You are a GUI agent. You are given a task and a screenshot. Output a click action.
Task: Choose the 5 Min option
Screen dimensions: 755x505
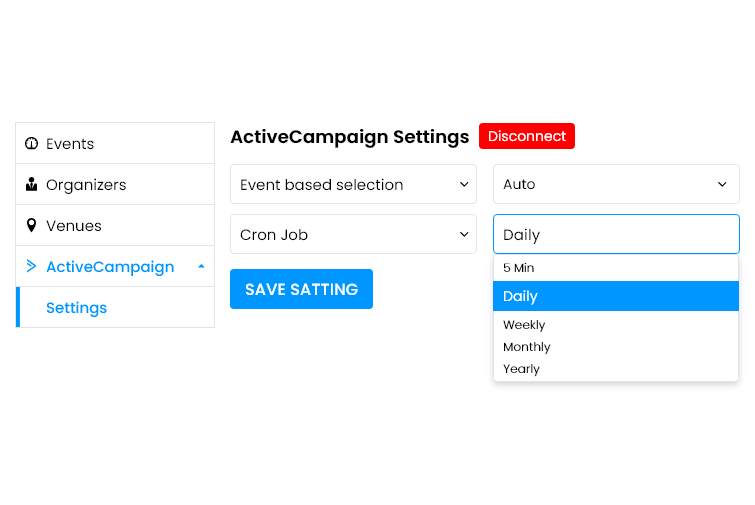[616, 268]
